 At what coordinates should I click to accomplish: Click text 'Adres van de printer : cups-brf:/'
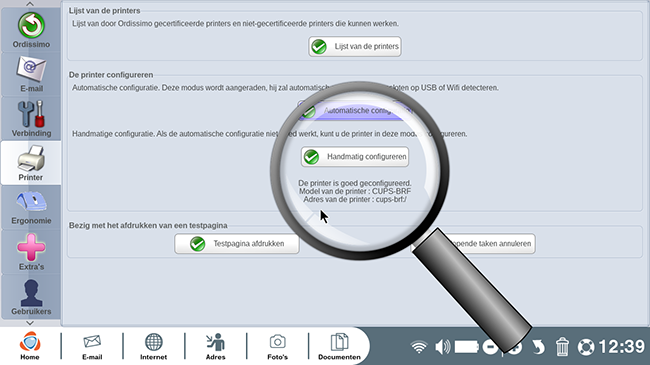click(x=355, y=200)
